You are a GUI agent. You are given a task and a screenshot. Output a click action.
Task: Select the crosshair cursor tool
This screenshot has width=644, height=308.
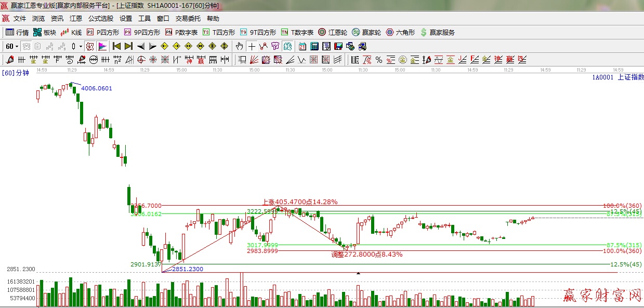pyautogui.click(x=252, y=46)
